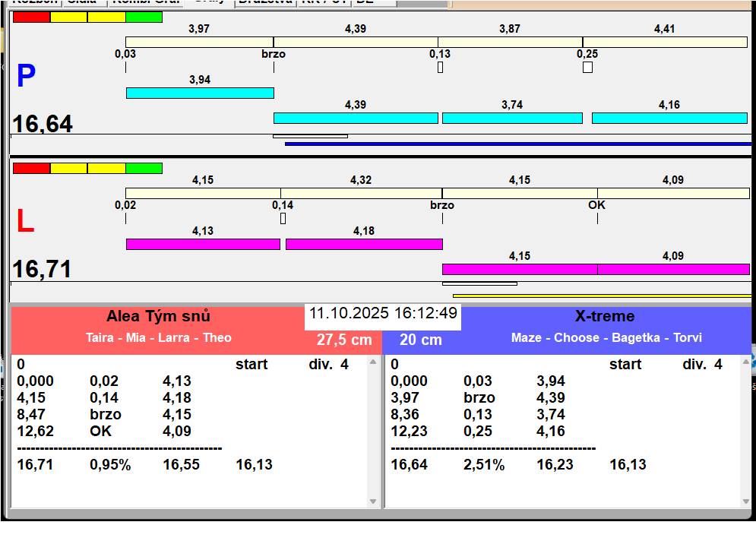Click the blue progress line below lane P
Viewport: 756px width, 544px height.
pos(517,144)
